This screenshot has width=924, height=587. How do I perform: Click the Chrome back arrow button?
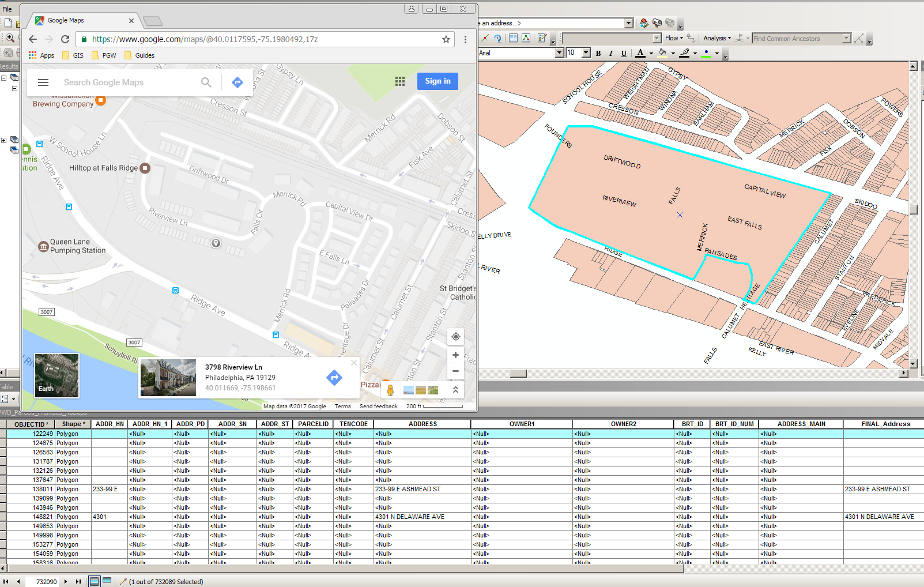[x=33, y=39]
